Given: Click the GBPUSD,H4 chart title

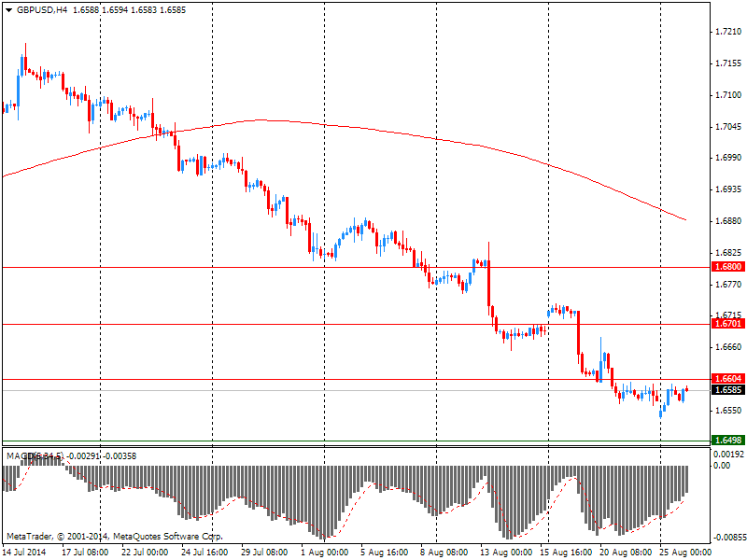Looking at the screenshot, I should pyautogui.click(x=42, y=10).
